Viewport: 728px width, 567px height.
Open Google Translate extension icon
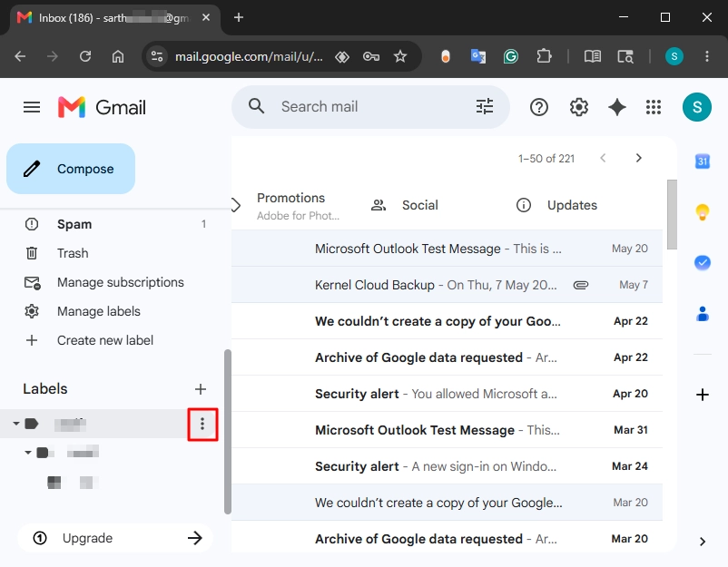tap(477, 56)
